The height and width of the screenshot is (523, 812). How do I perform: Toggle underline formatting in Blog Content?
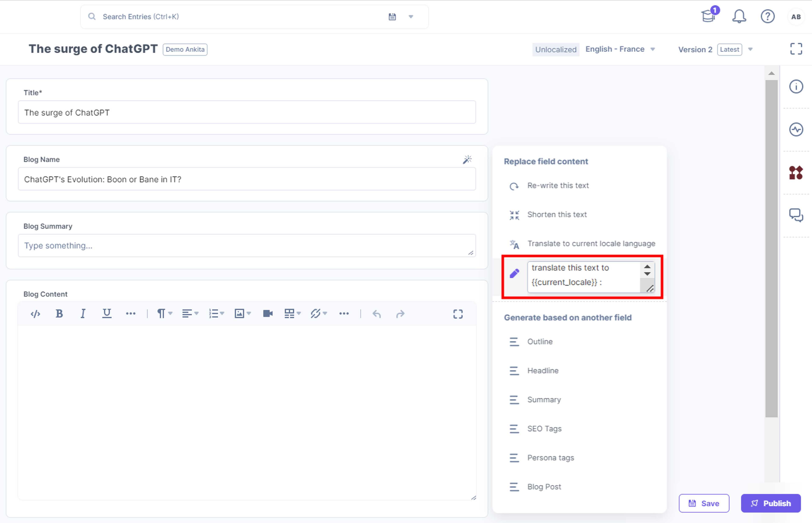click(107, 313)
